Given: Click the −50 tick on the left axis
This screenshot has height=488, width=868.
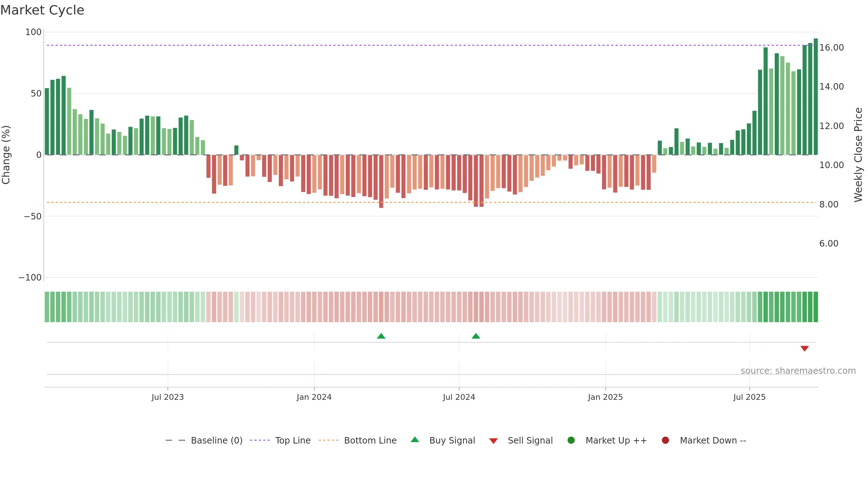Looking at the screenshot, I should pyautogui.click(x=33, y=217).
